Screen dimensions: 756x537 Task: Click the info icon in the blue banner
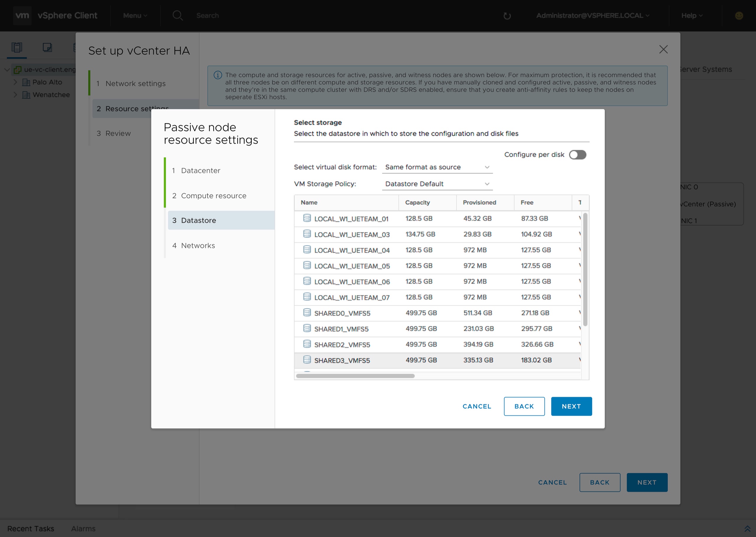[x=218, y=75]
